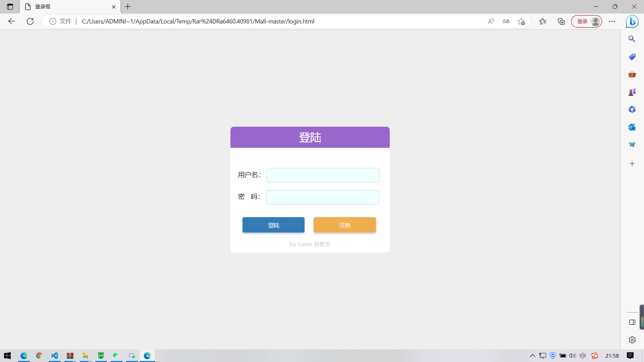The image size is (644, 362).
Task: Open sidebar Outlook icon
Action: pos(632,127)
